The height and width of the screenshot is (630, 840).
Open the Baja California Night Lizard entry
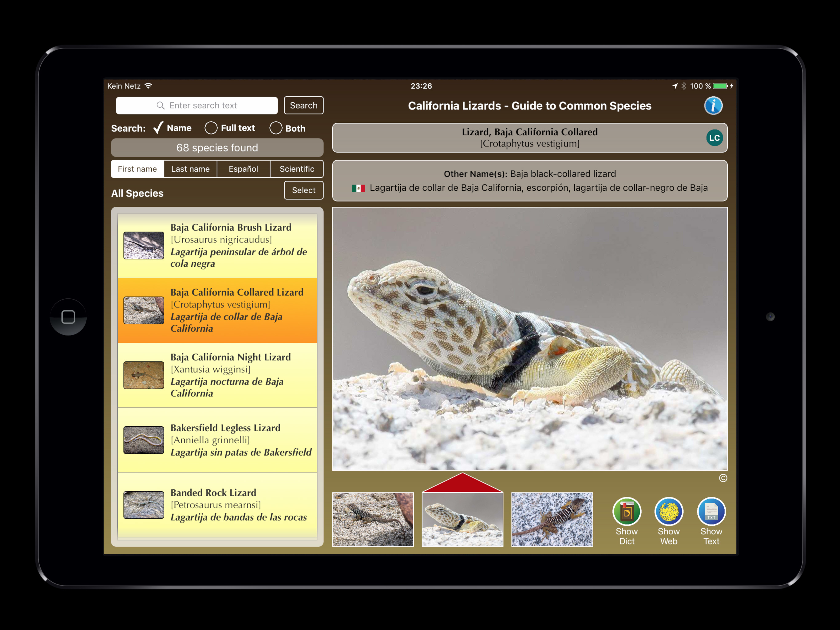click(x=217, y=375)
